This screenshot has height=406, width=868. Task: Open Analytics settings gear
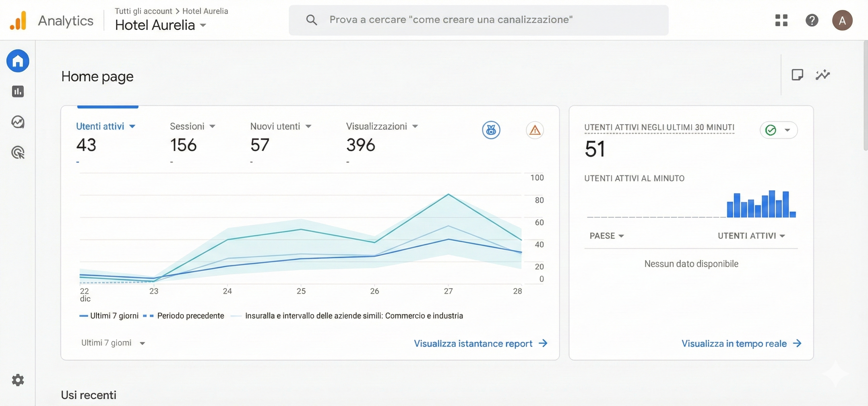18,380
